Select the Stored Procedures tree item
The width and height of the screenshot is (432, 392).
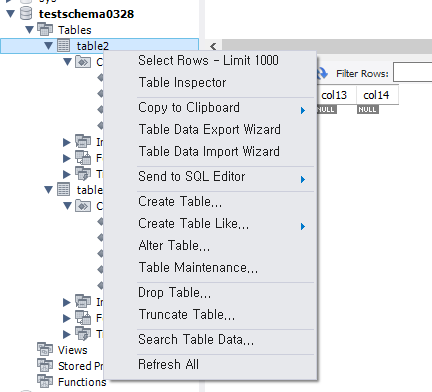(80, 366)
